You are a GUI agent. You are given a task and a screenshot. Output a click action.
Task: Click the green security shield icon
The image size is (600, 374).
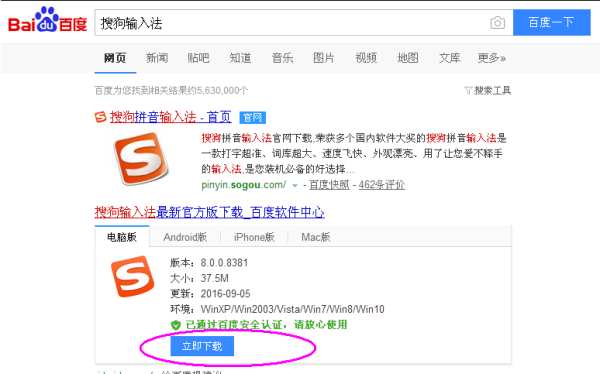tap(176, 325)
